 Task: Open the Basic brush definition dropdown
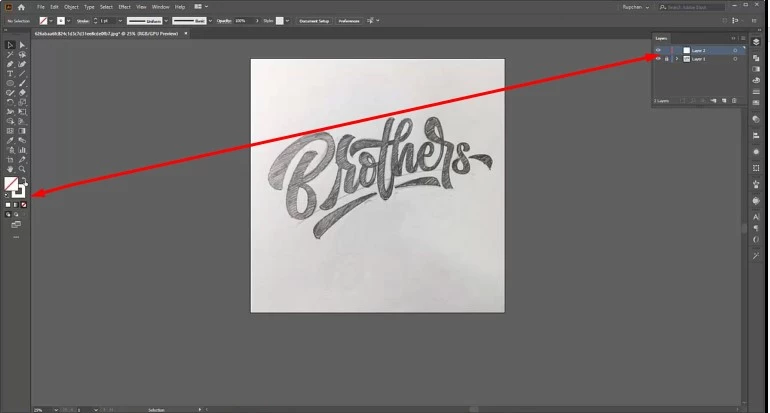tap(210, 21)
